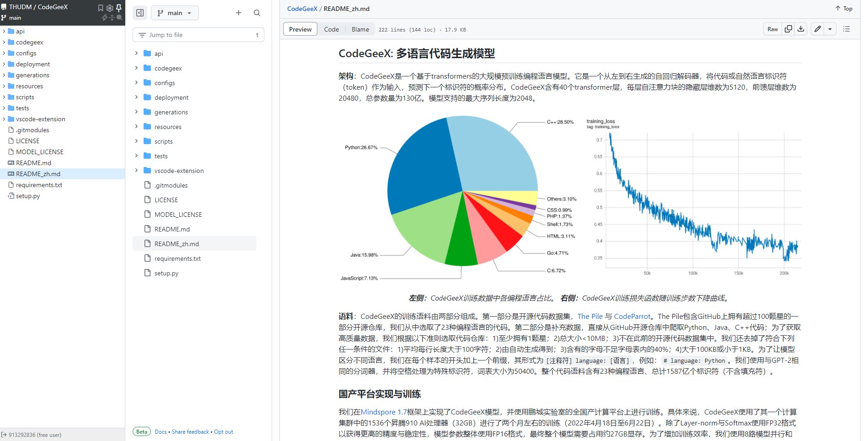This screenshot has height=441, width=868.
Task: Expand tests folder chevron in GitHub tree
Action: click(x=136, y=156)
